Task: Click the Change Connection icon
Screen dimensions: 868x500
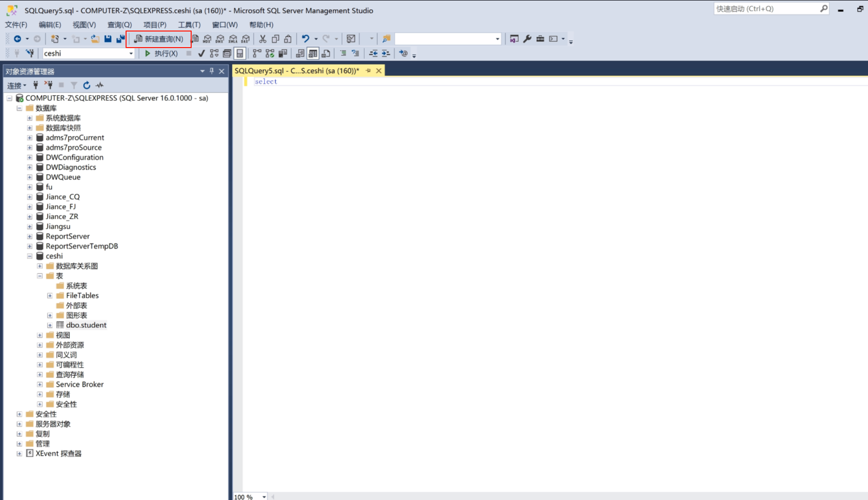Action: (x=30, y=53)
